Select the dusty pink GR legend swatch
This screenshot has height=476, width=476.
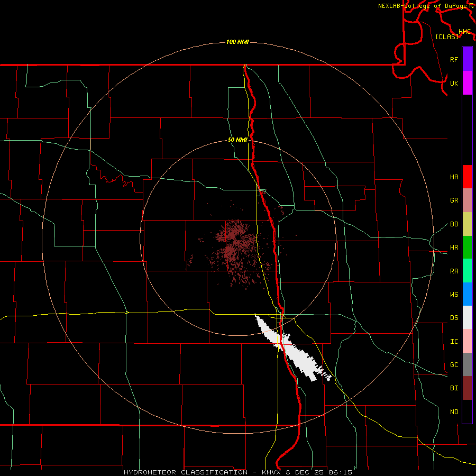[467, 200]
